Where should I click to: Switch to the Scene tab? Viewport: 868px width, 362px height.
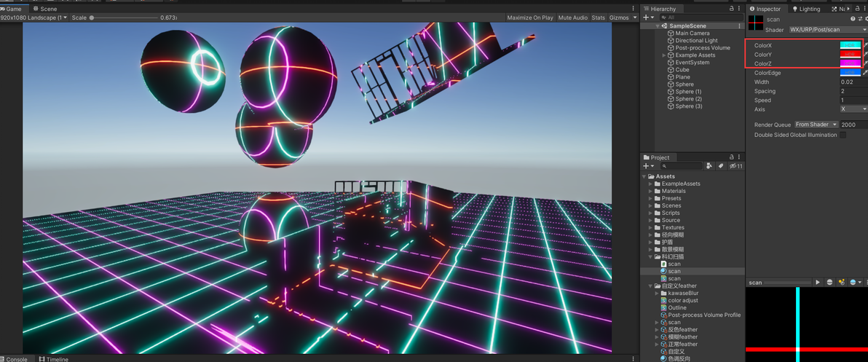(x=45, y=9)
